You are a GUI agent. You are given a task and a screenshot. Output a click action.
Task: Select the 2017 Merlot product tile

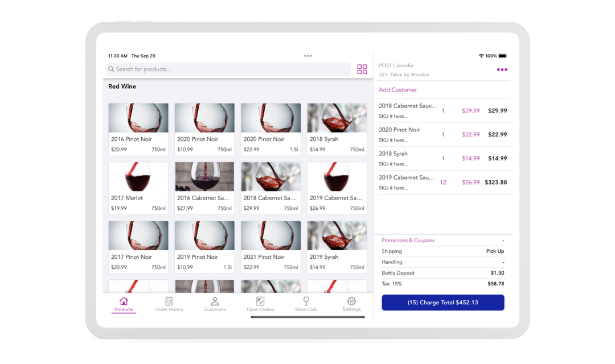coord(138,188)
